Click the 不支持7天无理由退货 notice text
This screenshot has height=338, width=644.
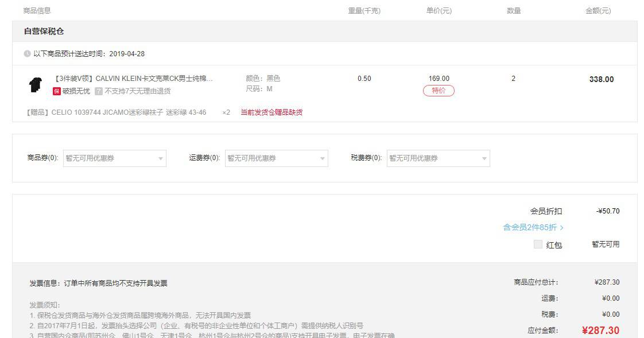(138, 91)
